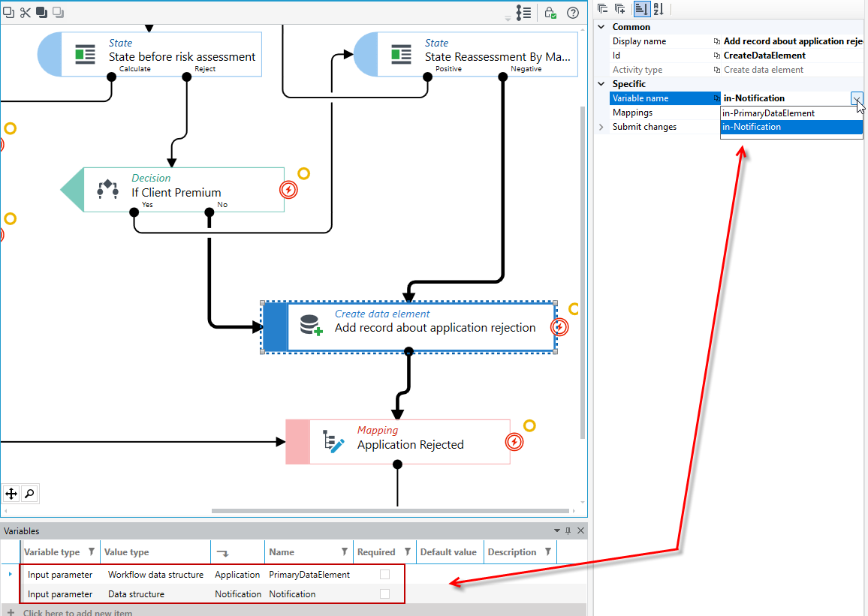
Task: Click the horizontal scrollbar of the canvas
Action: point(390,511)
